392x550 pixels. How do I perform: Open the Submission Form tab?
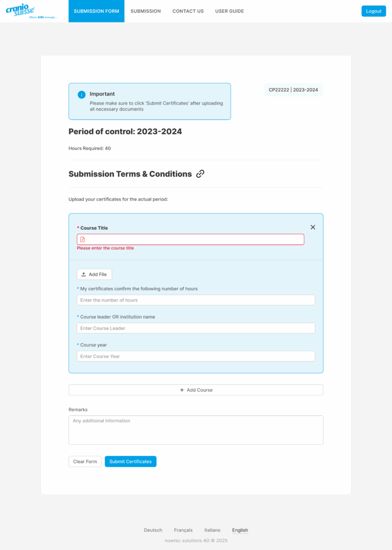96,11
